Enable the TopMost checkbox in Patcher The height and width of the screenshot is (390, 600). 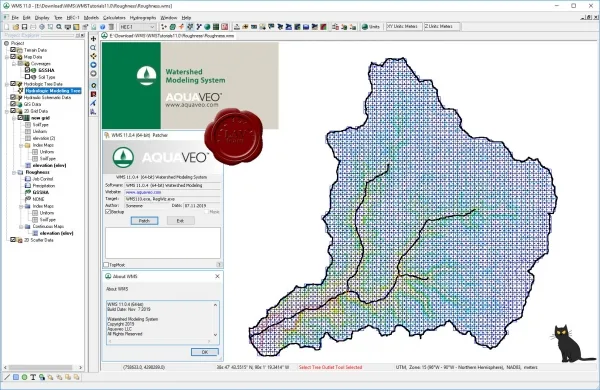(x=106, y=265)
